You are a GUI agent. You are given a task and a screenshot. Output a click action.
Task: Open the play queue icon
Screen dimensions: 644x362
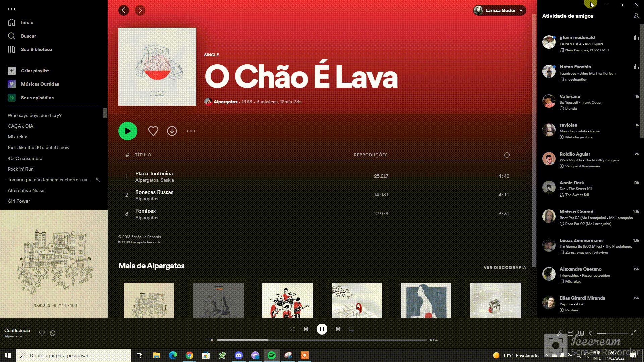(570, 333)
